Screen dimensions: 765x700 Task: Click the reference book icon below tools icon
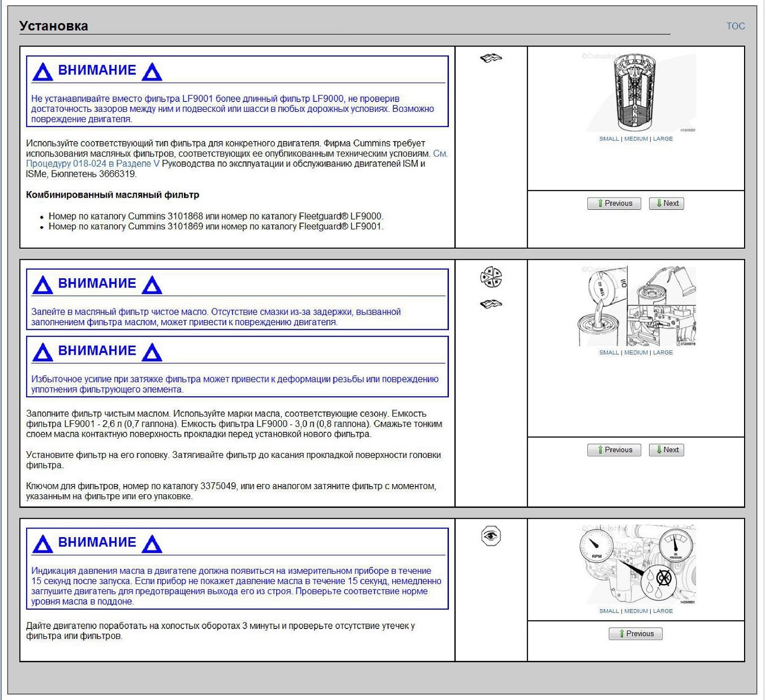click(491, 304)
